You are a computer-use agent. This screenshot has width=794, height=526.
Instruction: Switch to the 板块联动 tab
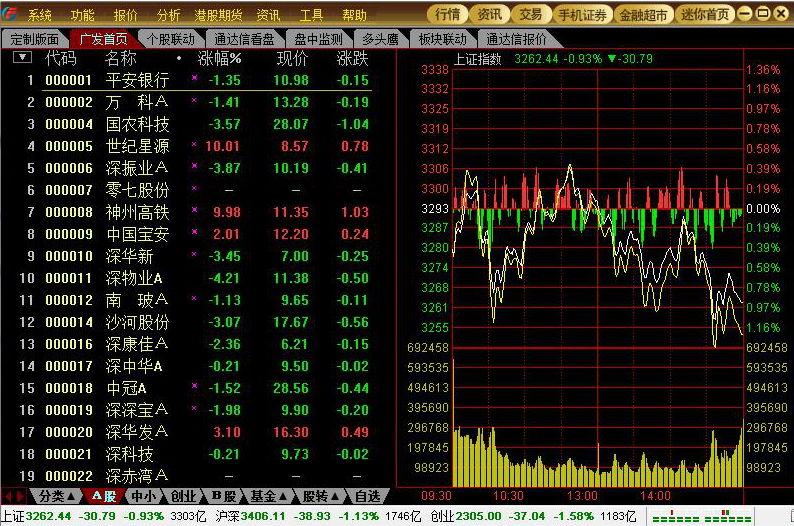click(442, 39)
